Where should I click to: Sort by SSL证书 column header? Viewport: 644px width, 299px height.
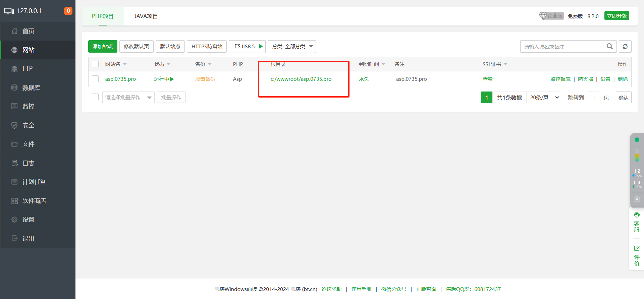[x=495, y=64]
